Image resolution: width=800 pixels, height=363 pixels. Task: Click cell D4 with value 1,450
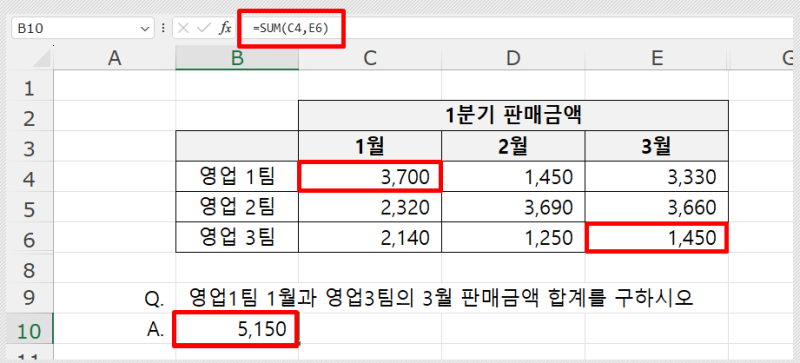coord(513,177)
